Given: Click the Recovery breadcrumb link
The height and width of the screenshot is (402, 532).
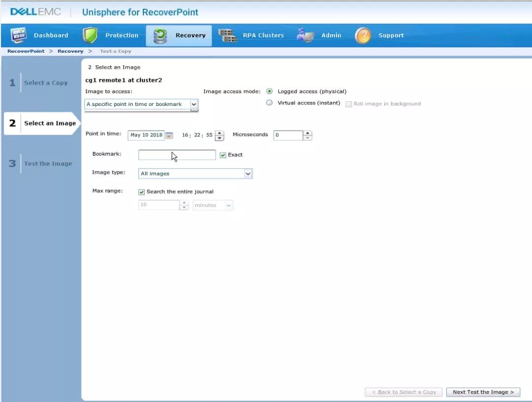Looking at the screenshot, I should pos(70,51).
